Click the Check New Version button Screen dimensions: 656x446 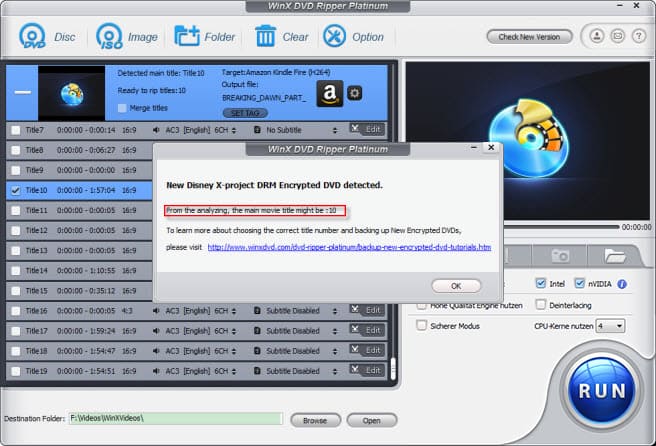click(x=529, y=37)
